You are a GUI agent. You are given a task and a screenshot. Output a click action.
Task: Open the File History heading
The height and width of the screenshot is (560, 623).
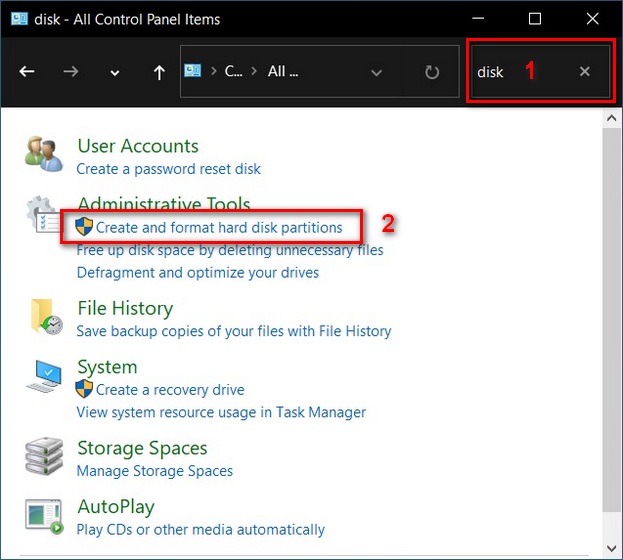125,308
